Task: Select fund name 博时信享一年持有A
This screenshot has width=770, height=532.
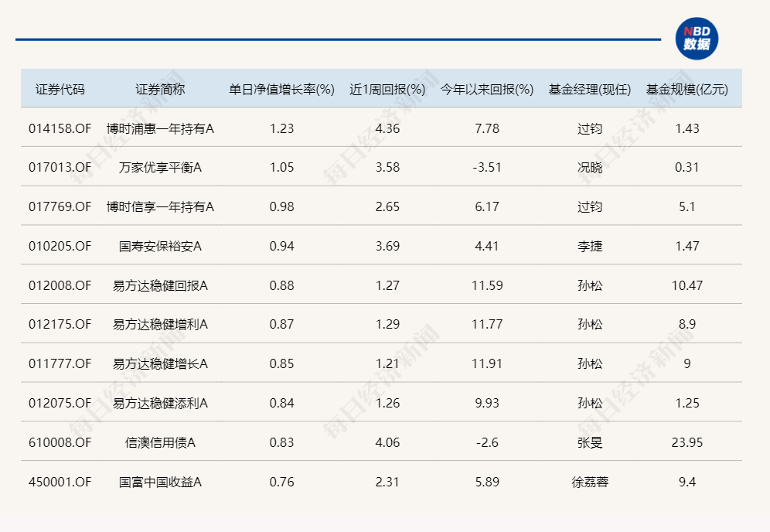Action: [160, 206]
